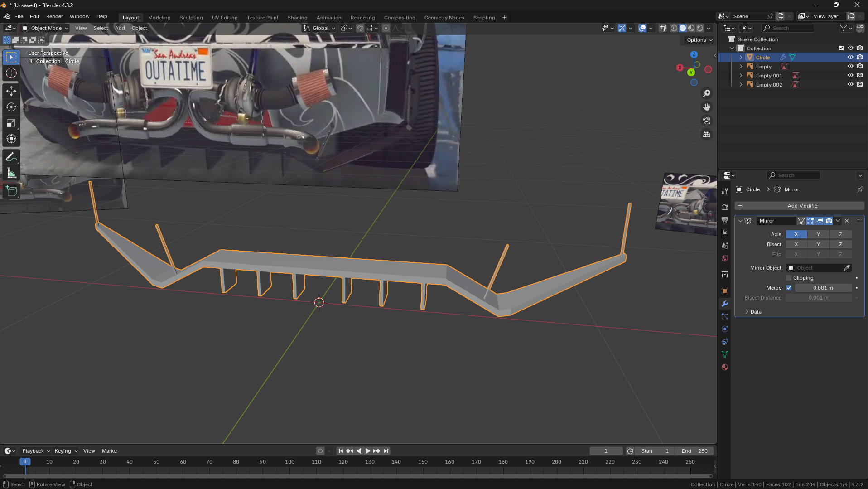
Task: Open the Object Data properties tab
Action: click(725, 354)
